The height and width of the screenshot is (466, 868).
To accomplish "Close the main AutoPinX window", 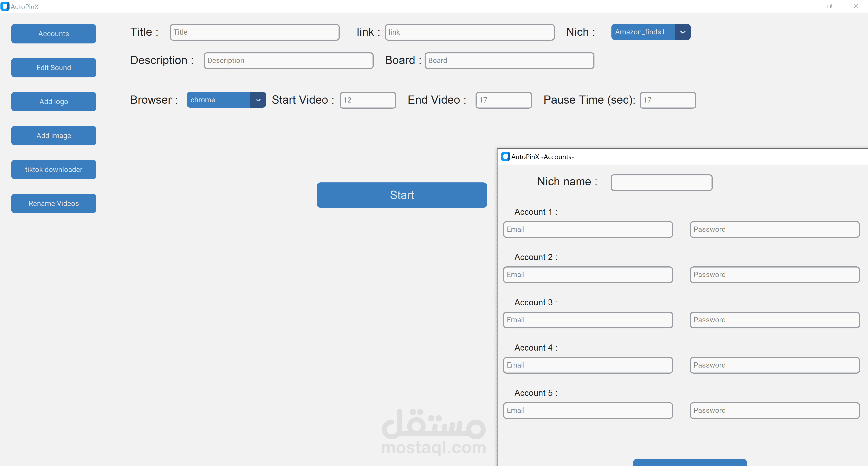I will click(x=856, y=6).
